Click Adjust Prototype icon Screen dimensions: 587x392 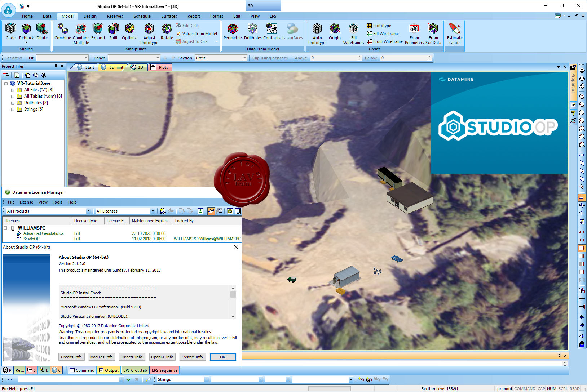pos(149,34)
